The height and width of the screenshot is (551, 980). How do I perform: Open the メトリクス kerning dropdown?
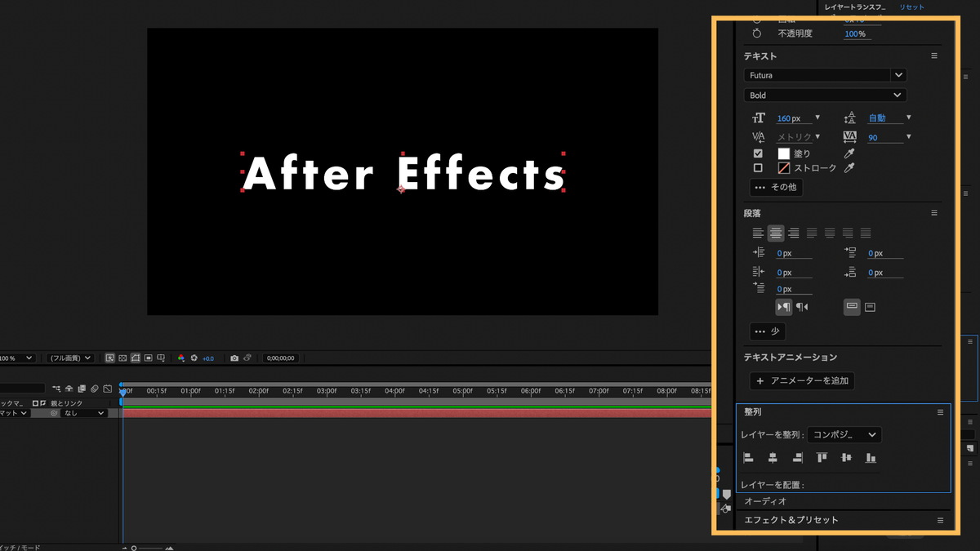pyautogui.click(x=817, y=137)
